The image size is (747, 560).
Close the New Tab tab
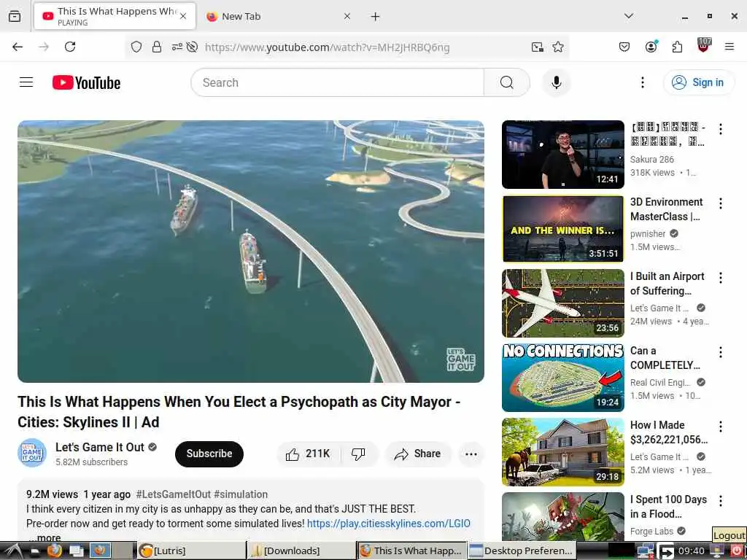point(347,16)
